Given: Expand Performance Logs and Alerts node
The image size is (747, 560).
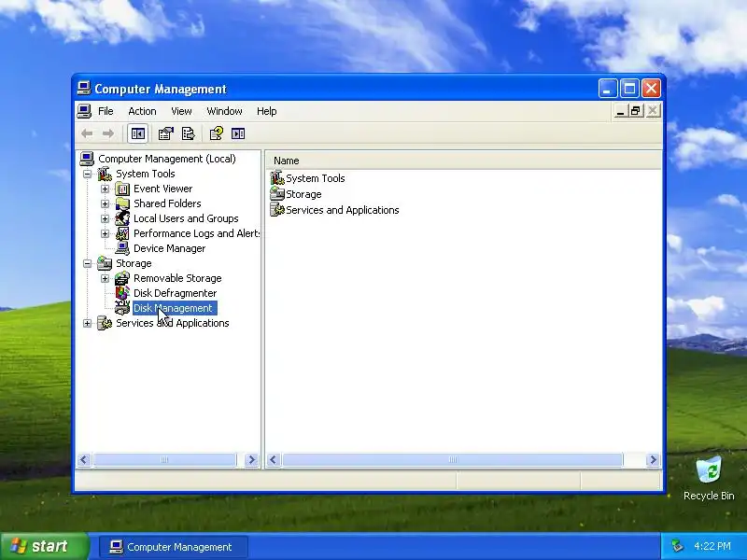Looking at the screenshot, I should pyautogui.click(x=105, y=234).
